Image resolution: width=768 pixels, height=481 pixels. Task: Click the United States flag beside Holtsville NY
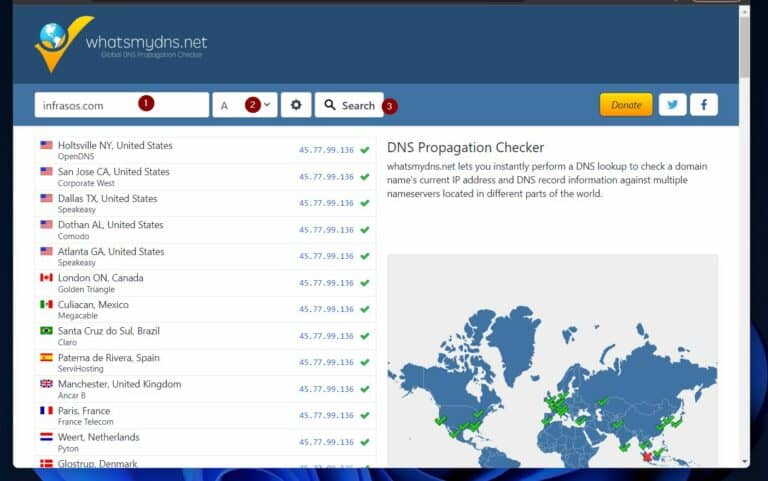(x=47, y=145)
